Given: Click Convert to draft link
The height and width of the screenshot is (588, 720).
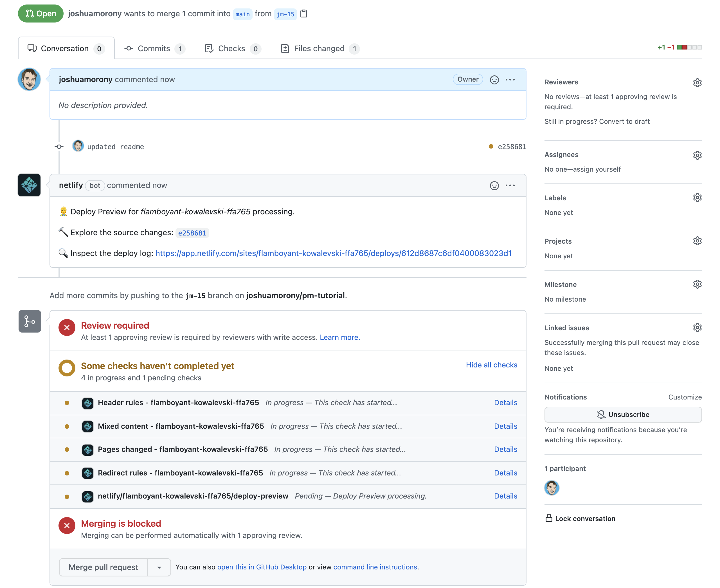Looking at the screenshot, I should point(624,121).
